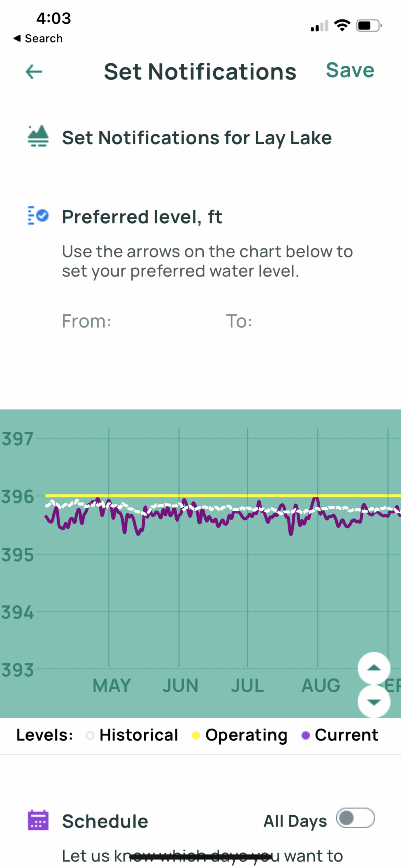Select JUN on the chart axis
Image resolution: width=401 pixels, height=868 pixels.
(x=180, y=685)
